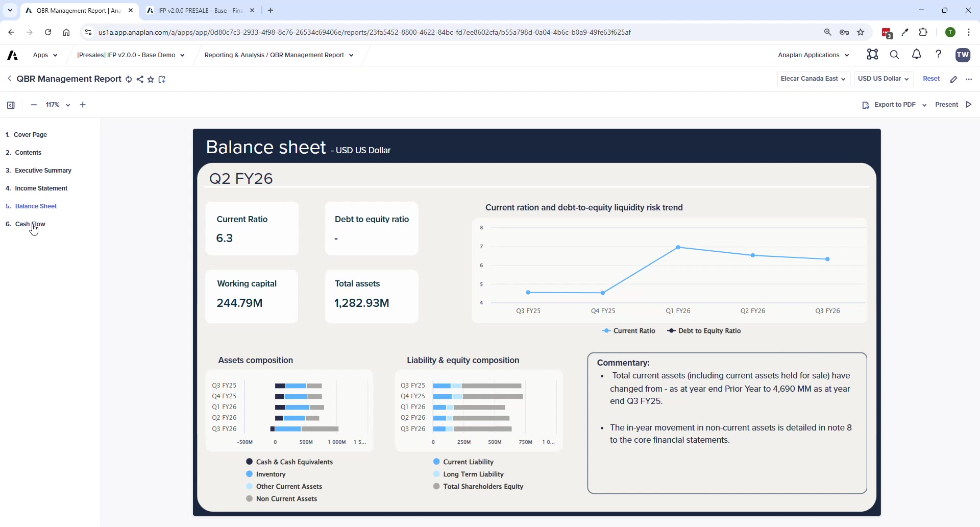This screenshot has height=527, width=980.
Task: Mark the report as a favorite star
Action: (151, 79)
